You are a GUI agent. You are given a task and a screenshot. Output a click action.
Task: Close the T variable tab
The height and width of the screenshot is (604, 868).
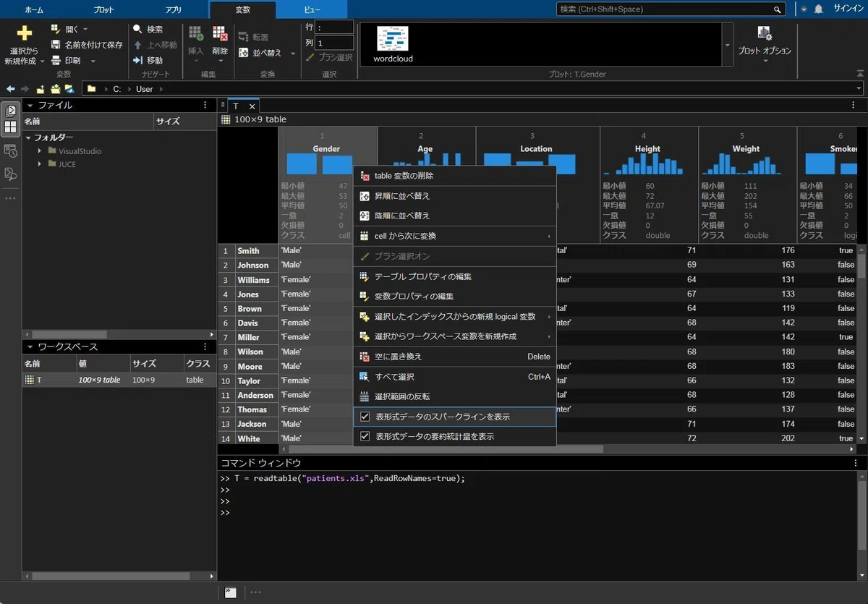[252, 106]
